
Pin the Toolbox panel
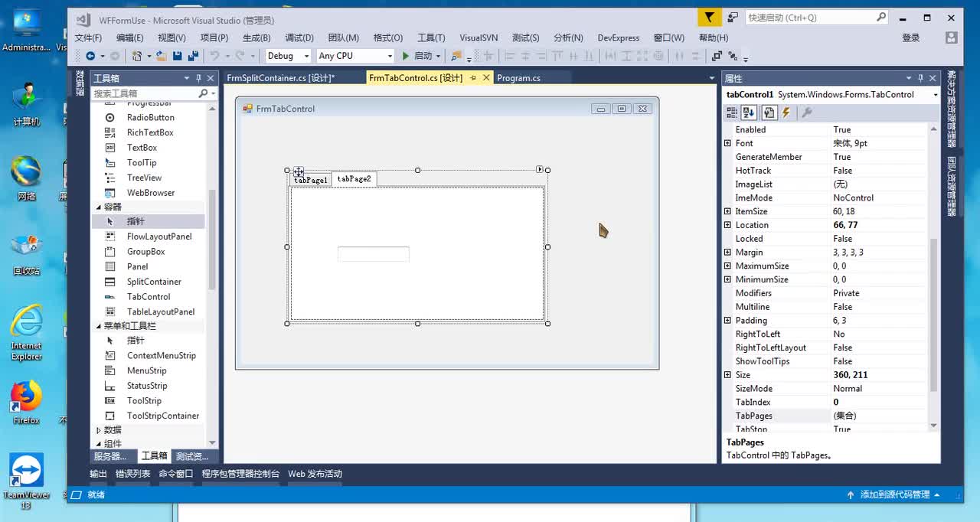[198, 78]
